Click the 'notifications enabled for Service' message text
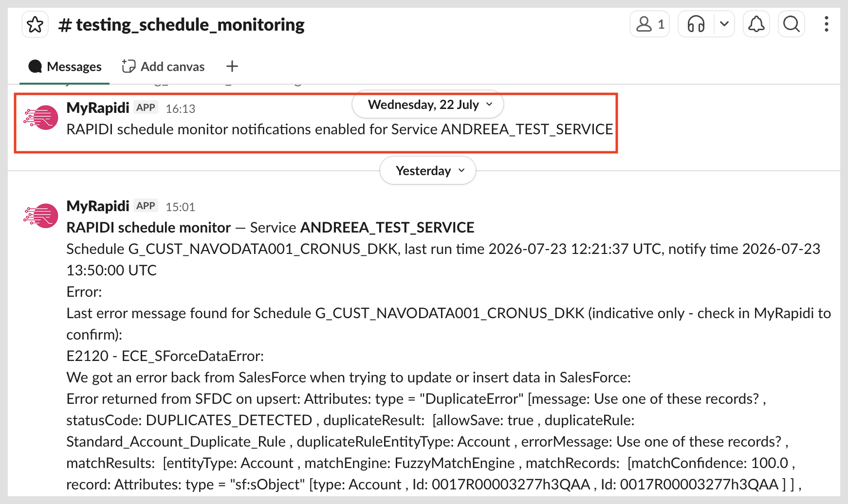The width and height of the screenshot is (848, 504). 340,129
